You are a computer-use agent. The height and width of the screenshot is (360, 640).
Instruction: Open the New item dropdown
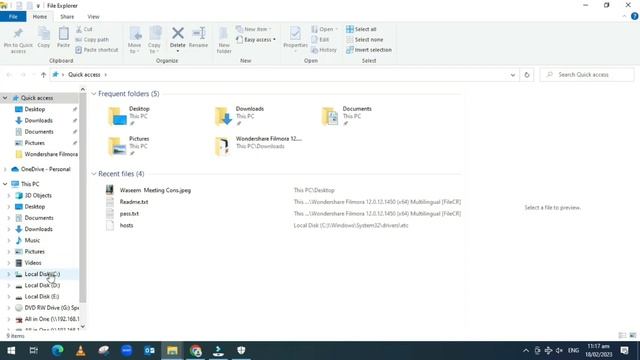tap(253, 29)
